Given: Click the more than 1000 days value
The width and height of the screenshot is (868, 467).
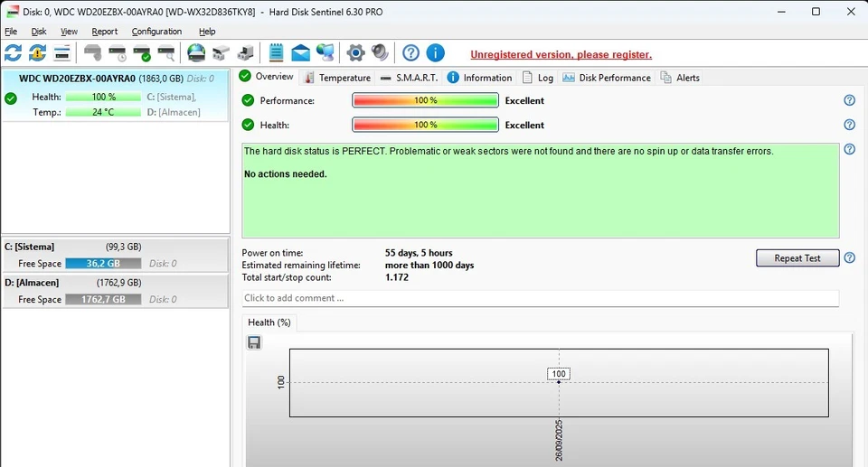Looking at the screenshot, I should 429,265.
